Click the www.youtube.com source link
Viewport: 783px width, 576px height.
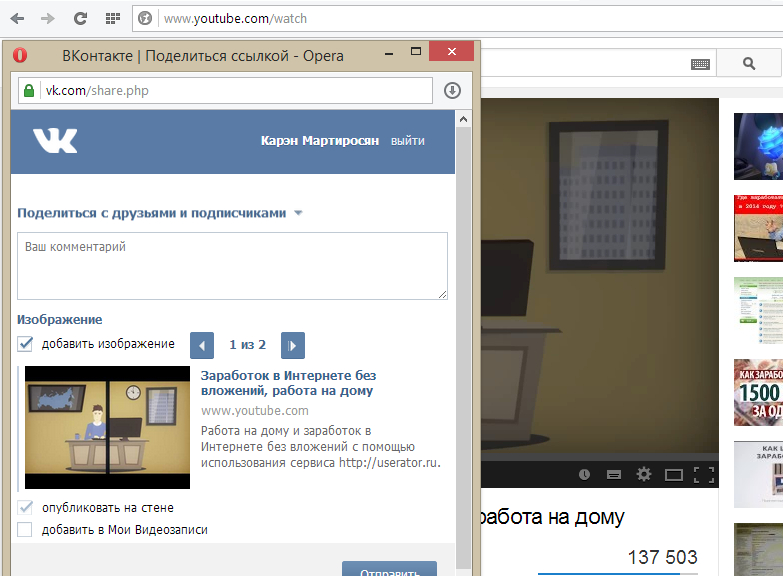click(x=255, y=411)
